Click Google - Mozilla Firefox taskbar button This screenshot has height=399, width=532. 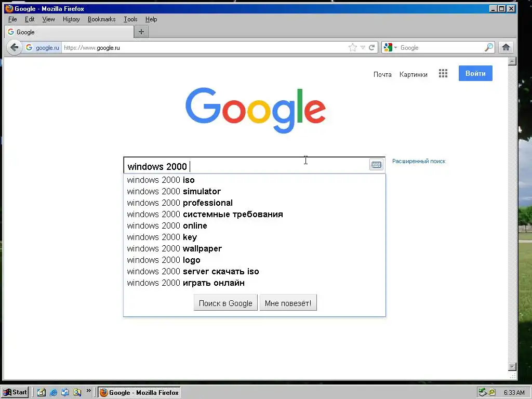[139, 393]
